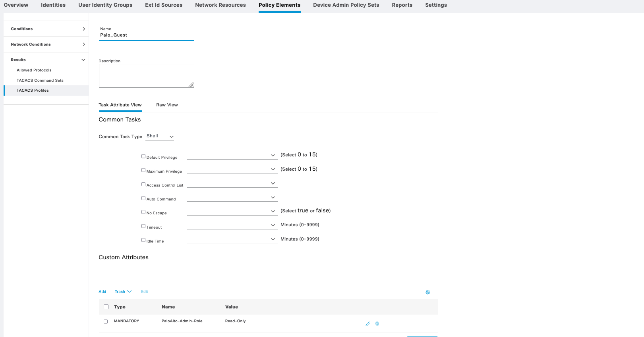Open the custom attributes table settings gear

coord(428,292)
